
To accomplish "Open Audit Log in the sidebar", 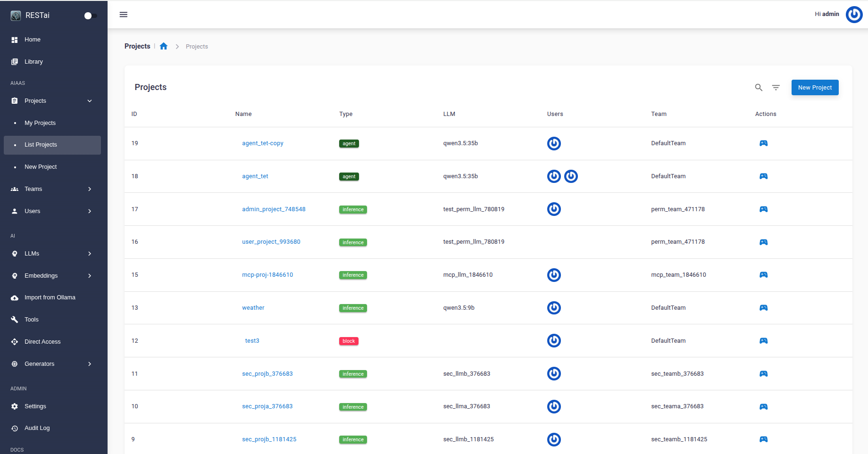I will coord(52,428).
